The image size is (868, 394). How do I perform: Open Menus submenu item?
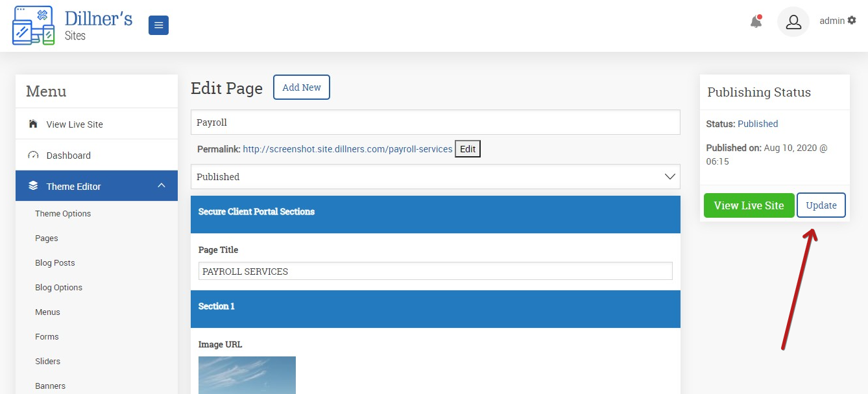[47, 312]
